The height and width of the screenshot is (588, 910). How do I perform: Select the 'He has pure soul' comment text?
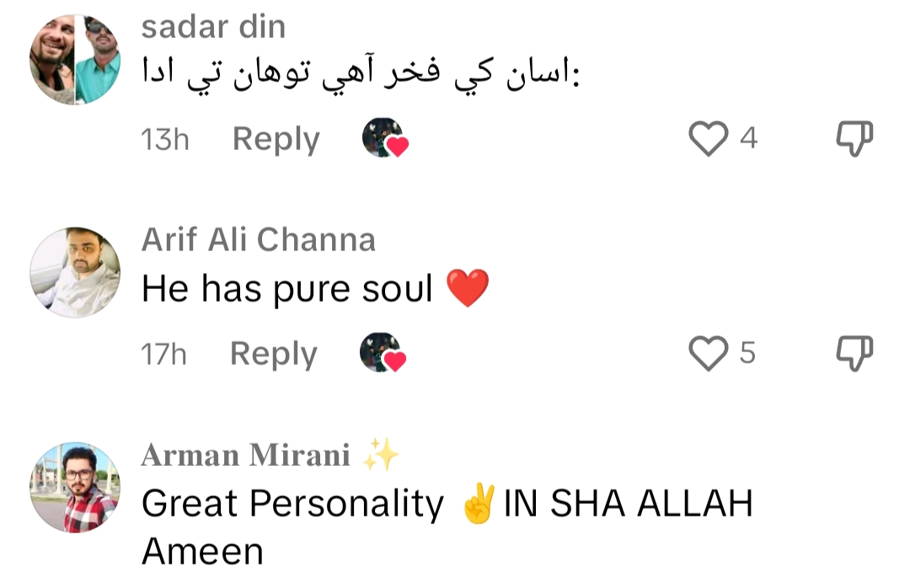[286, 290]
